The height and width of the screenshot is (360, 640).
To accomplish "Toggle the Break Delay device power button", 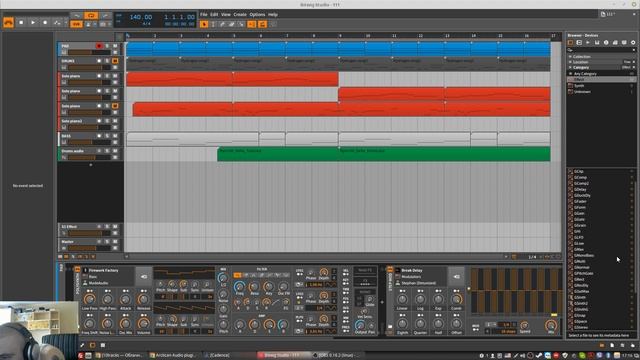I will tap(390, 269).
